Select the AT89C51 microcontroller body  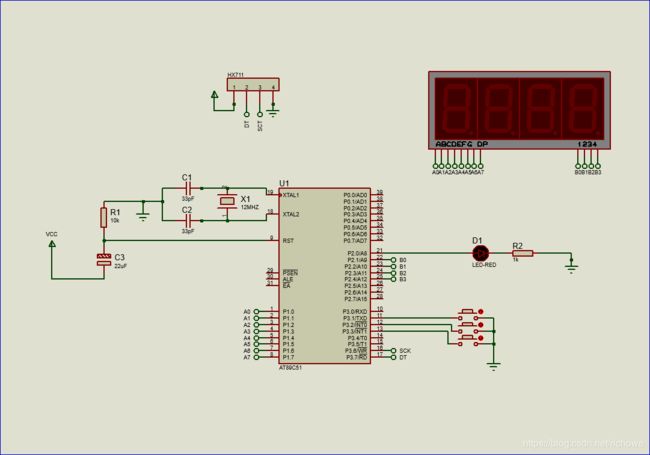coord(325,276)
